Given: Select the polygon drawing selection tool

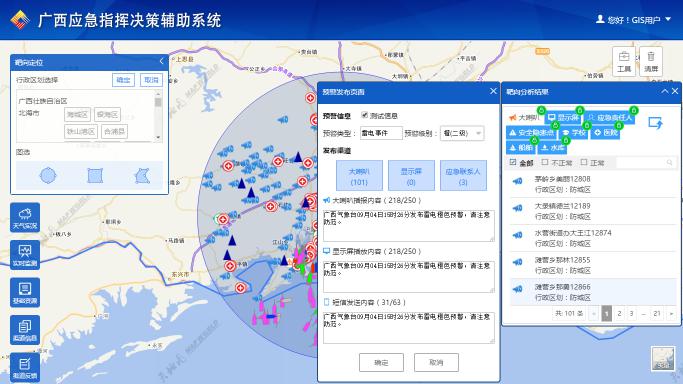Looking at the screenshot, I should [142, 175].
